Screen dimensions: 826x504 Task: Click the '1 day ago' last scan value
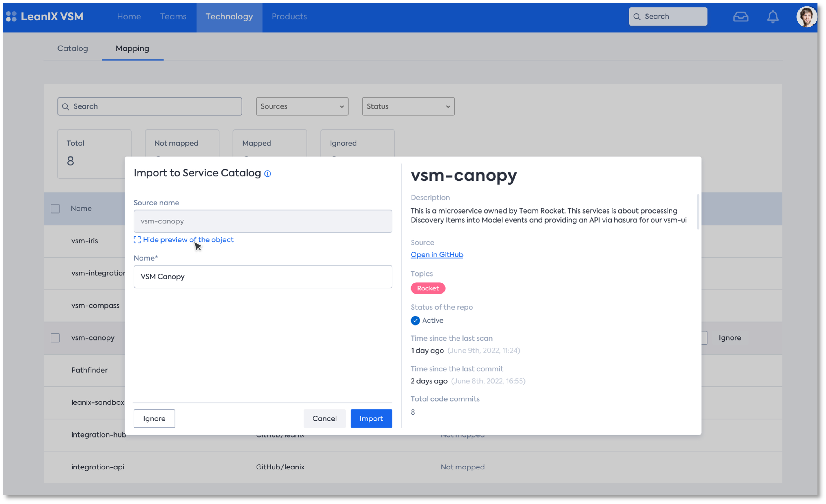click(427, 351)
